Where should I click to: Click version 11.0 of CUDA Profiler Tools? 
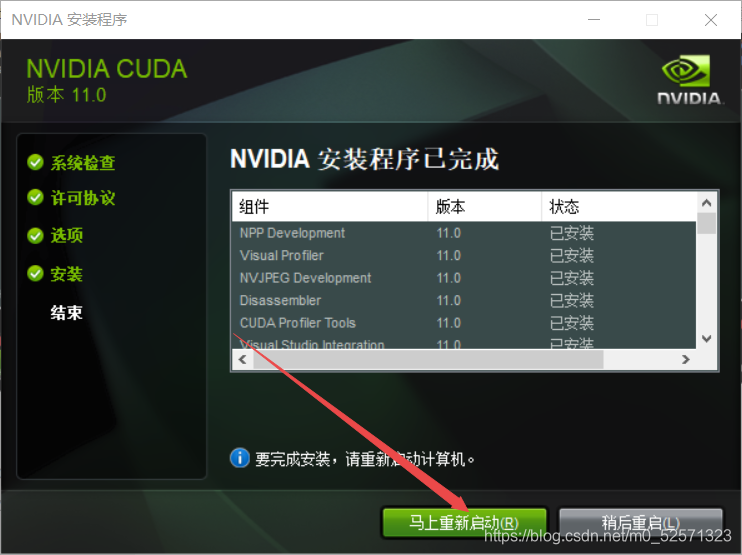449,323
